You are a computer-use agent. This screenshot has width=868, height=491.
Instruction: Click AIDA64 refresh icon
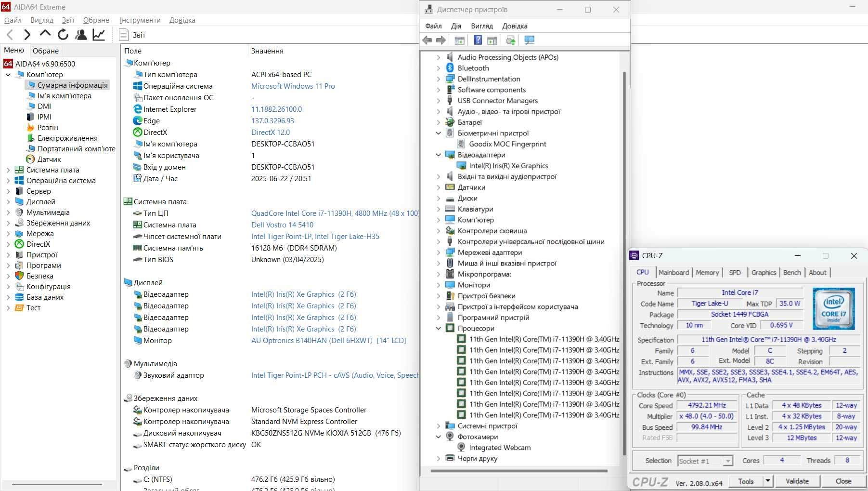(63, 34)
